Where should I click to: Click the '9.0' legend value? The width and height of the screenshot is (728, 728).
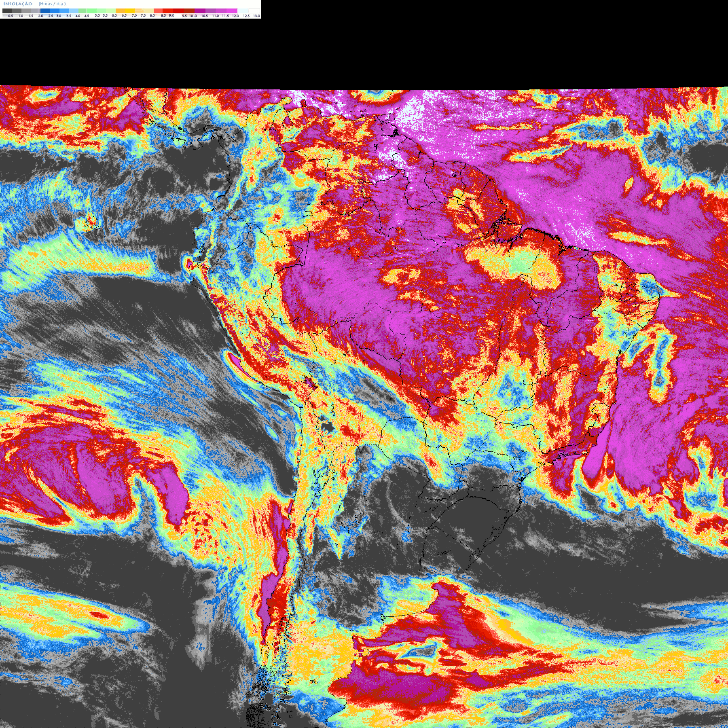point(171,15)
